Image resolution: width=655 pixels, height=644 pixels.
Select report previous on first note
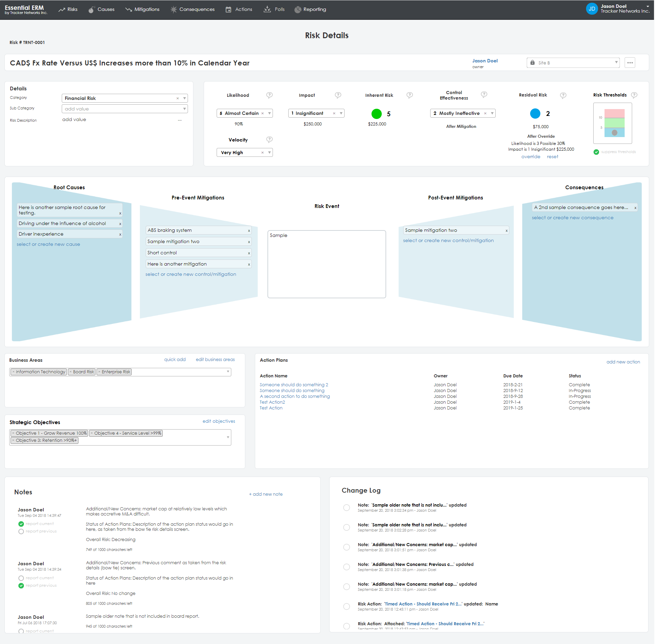click(21, 531)
